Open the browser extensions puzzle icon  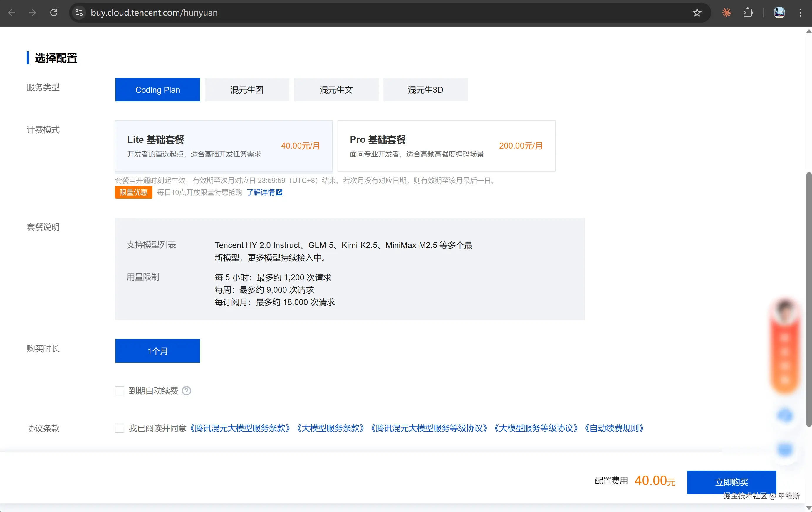pyautogui.click(x=748, y=13)
